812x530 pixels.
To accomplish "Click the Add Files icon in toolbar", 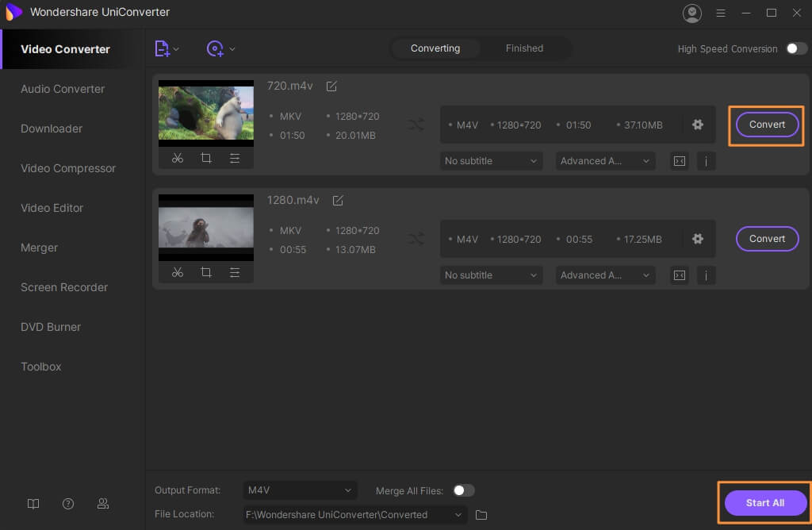I will (163, 48).
